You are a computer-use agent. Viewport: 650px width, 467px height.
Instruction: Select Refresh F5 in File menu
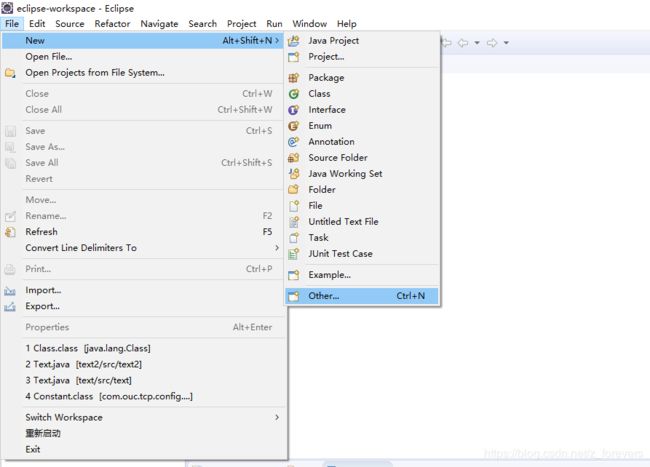tap(143, 232)
